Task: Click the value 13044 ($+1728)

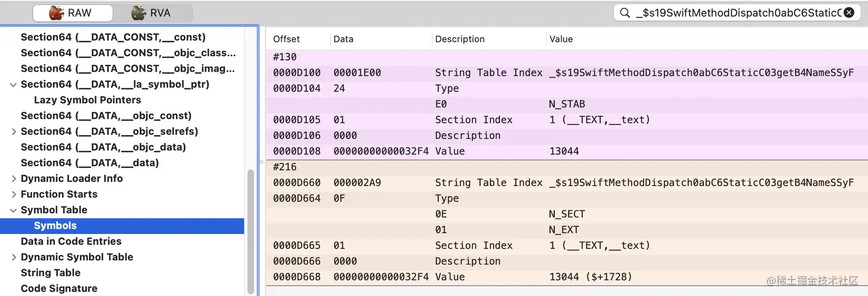Action: (x=591, y=276)
